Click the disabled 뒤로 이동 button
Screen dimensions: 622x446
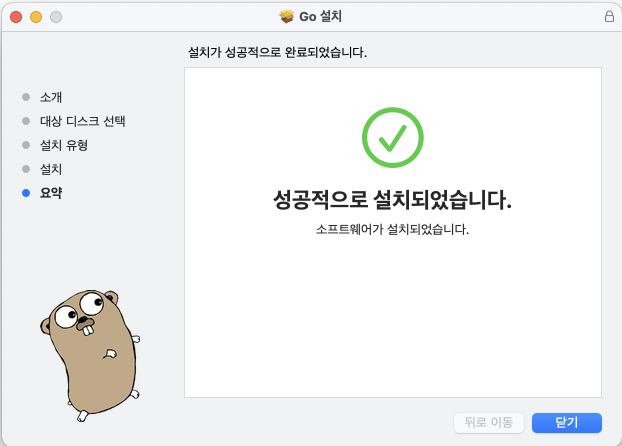(x=489, y=423)
